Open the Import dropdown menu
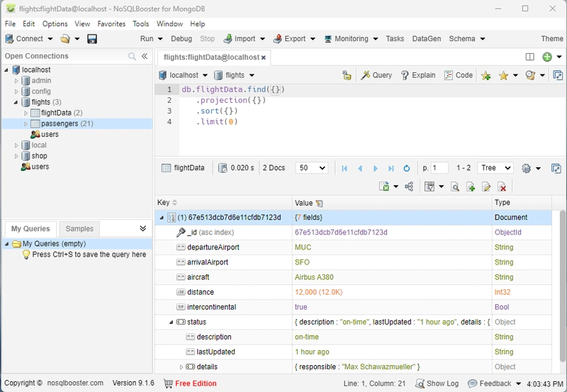 pyautogui.click(x=262, y=39)
